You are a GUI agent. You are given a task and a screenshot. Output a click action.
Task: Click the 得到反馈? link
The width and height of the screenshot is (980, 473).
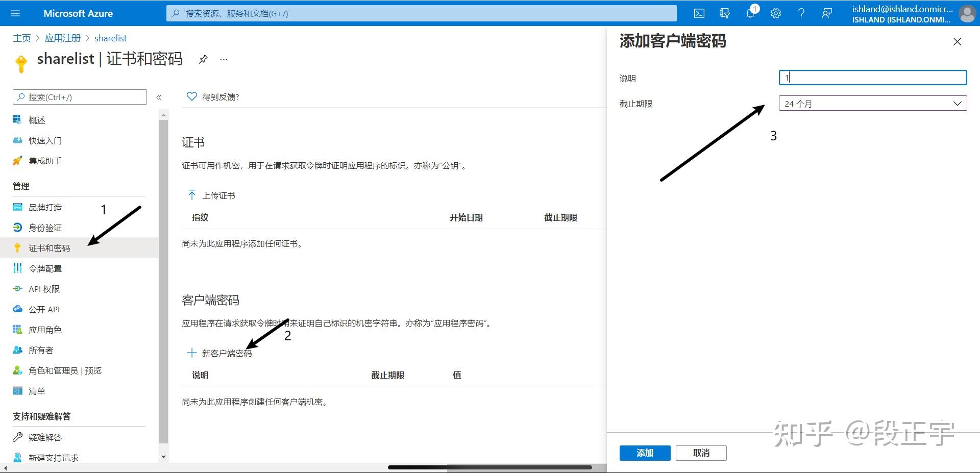coord(220,97)
